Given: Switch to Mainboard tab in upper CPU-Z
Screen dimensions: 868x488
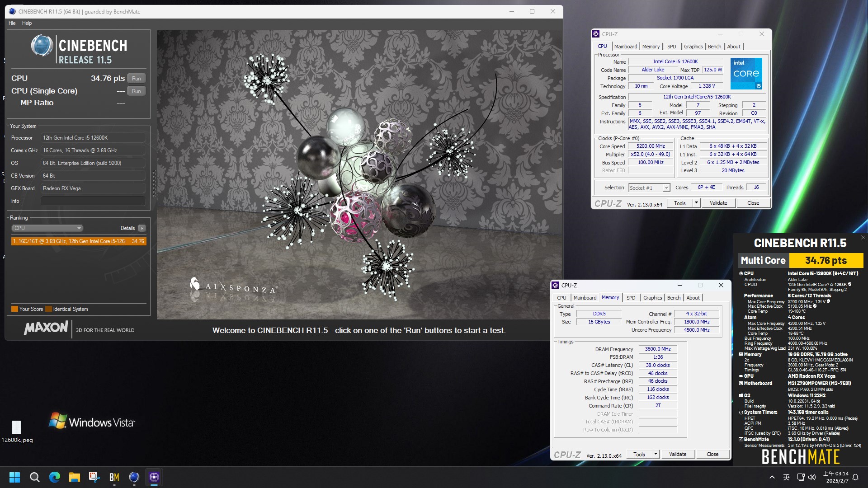Looking at the screenshot, I should [626, 47].
